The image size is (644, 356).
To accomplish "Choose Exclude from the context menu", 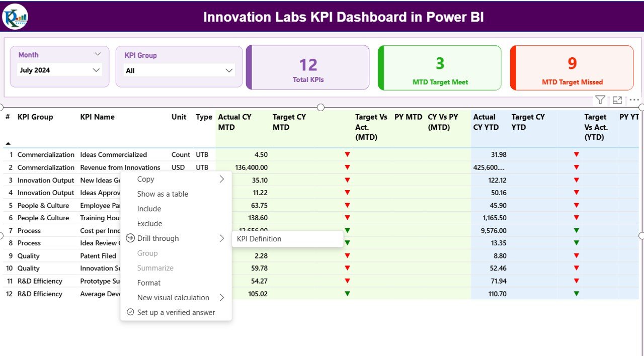I will pos(149,224).
